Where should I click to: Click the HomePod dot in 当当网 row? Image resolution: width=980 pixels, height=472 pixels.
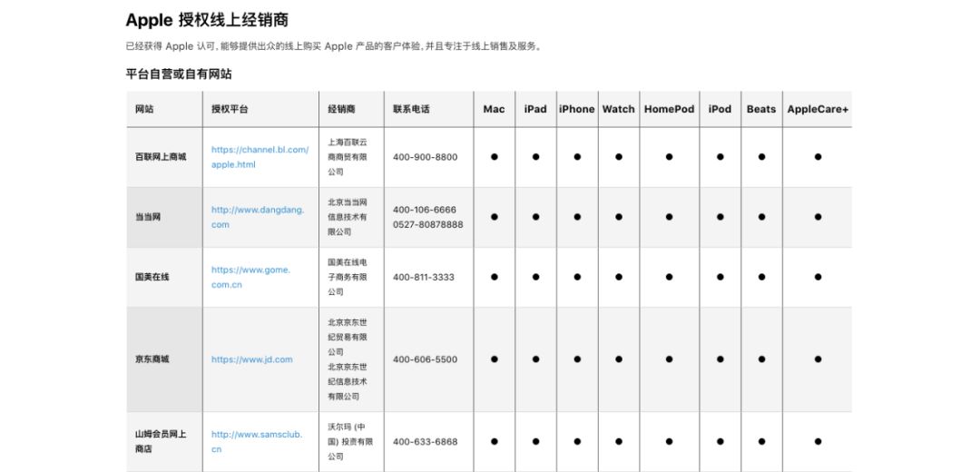[670, 217]
